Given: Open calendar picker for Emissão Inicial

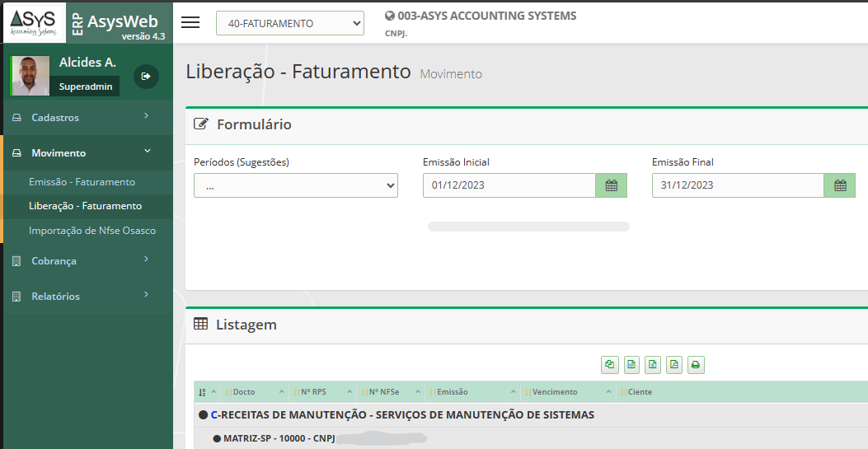Looking at the screenshot, I should pos(611,185).
